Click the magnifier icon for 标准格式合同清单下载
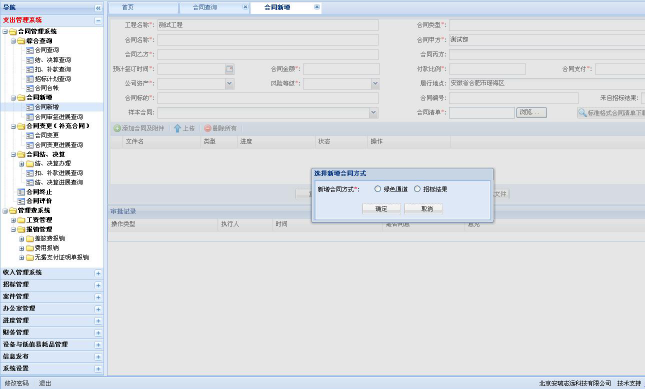Screen dimensions: 645x389 (582, 113)
